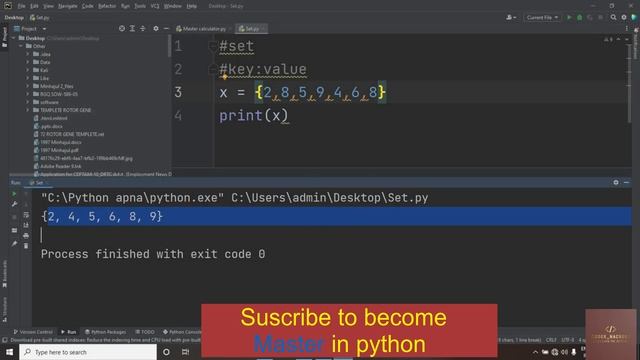
Task: Collapse the Other folder
Action: click(21, 46)
